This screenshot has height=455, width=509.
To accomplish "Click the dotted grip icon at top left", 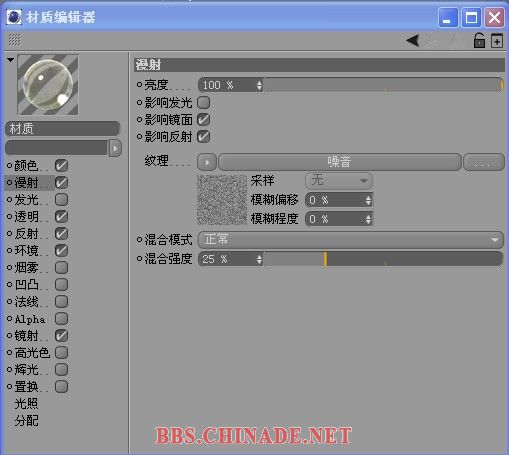I will point(14,40).
